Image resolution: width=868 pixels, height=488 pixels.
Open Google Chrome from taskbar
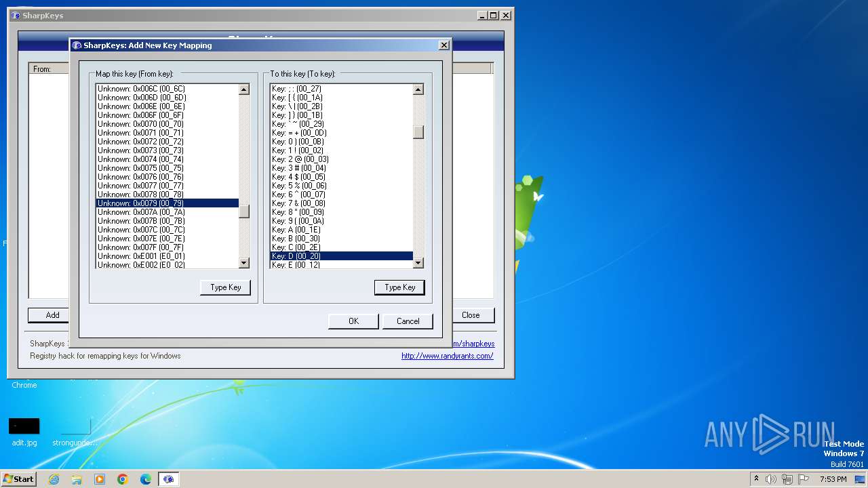(123, 479)
